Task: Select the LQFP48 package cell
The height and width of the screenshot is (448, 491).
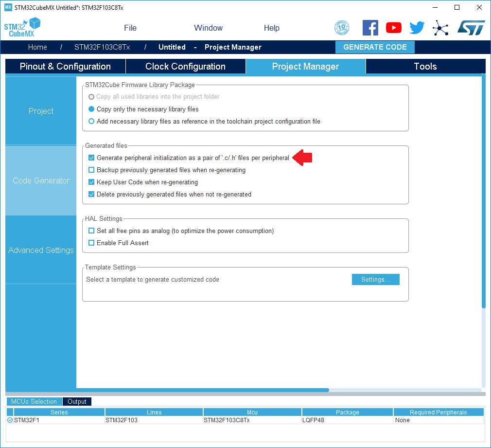Action: pos(347,420)
